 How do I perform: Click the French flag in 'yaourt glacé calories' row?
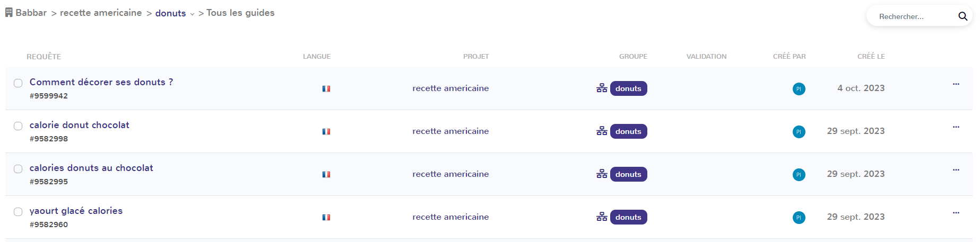(326, 218)
